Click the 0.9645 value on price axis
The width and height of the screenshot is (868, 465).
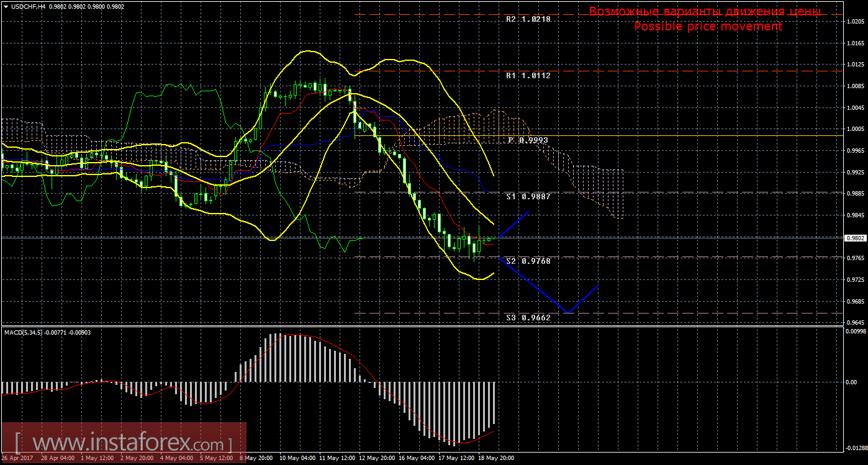tap(855, 323)
